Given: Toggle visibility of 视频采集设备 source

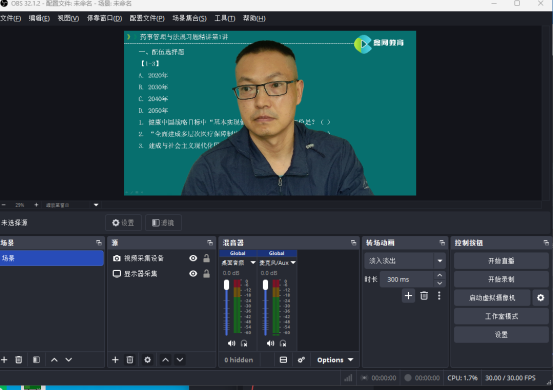Looking at the screenshot, I should [193, 258].
